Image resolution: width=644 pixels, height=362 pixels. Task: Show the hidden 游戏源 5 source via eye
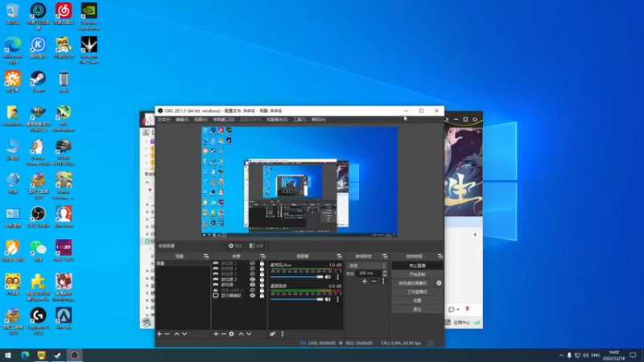point(253,264)
